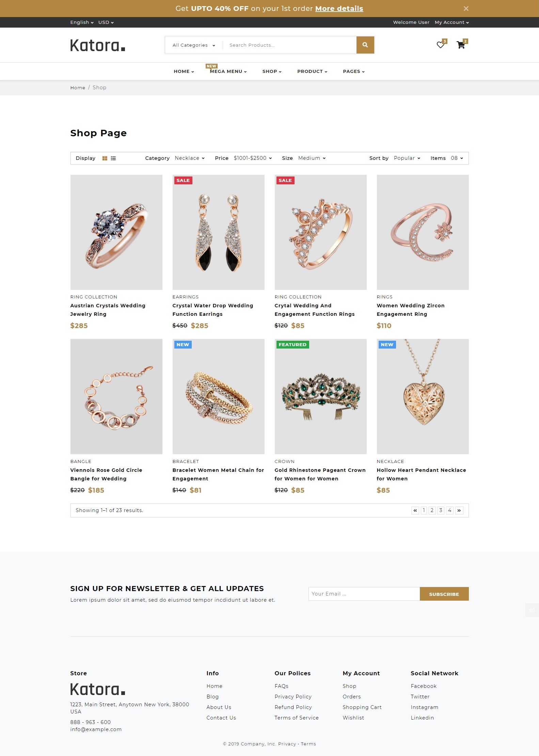Open the shopping cart icon
Viewport: 539px width, 756px height.
click(x=461, y=45)
